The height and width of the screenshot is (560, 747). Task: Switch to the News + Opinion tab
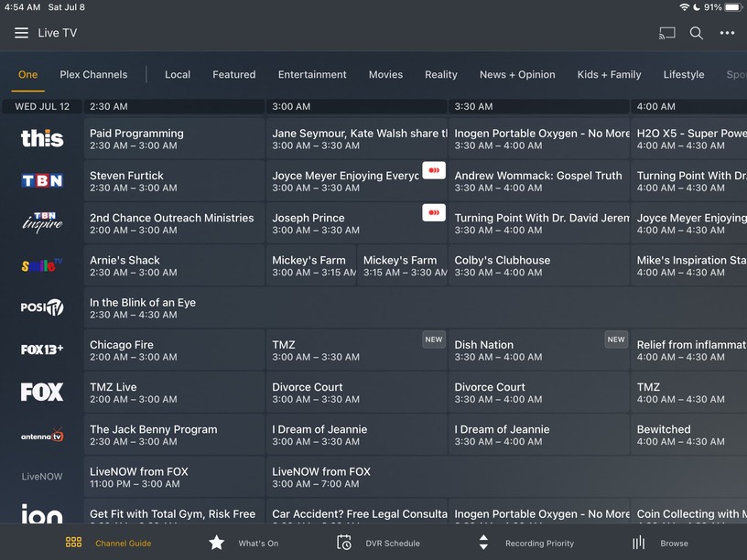(x=517, y=75)
